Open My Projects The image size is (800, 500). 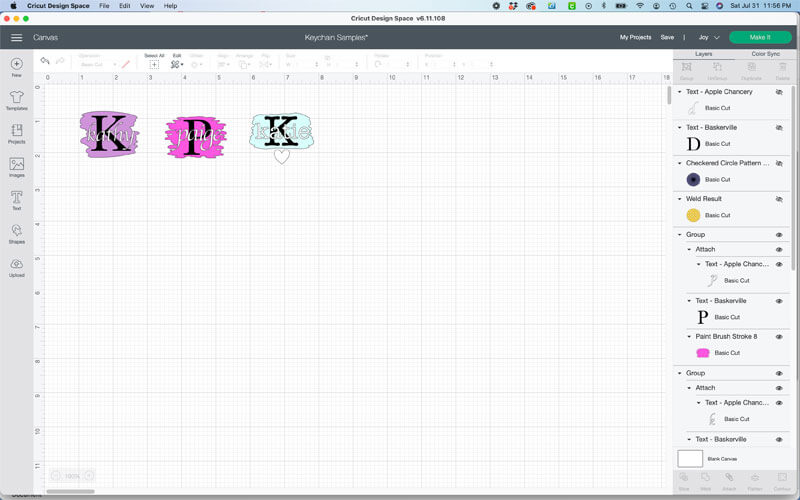(635, 37)
